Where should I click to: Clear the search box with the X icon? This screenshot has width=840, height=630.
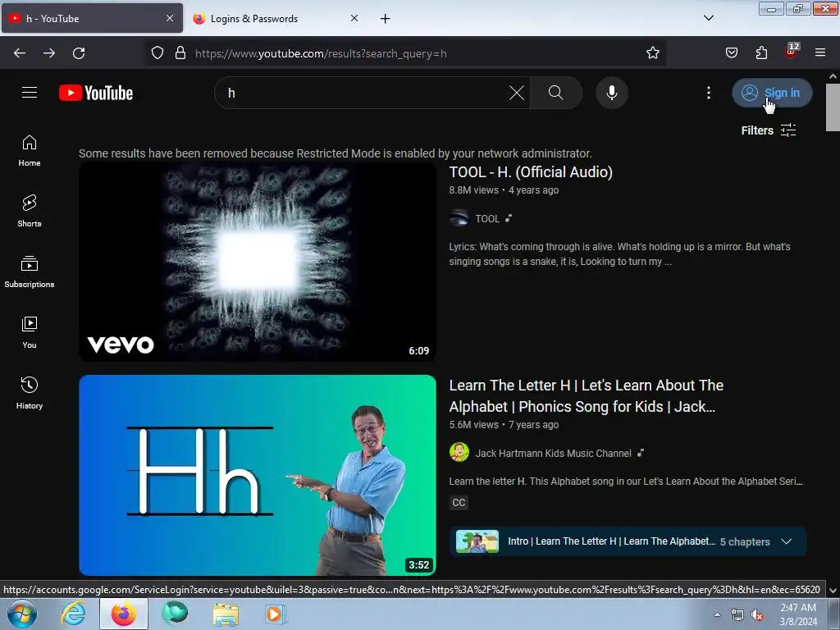click(517, 93)
